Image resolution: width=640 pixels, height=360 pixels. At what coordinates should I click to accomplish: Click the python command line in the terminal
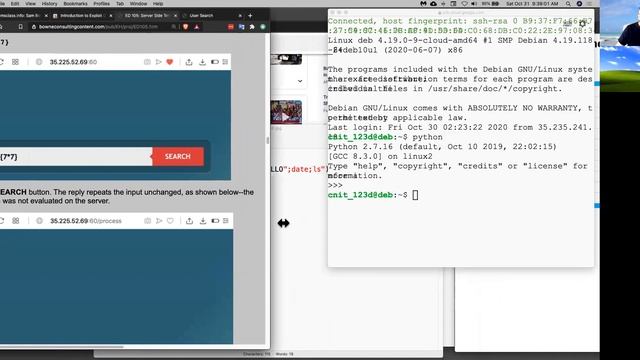click(x=385, y=137)
